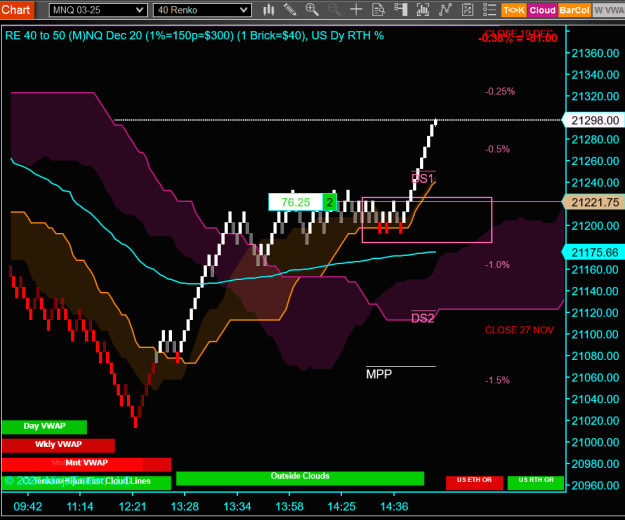Click the 13:28 time axis label
Screen dimensions: 625x520
pyautogui.click(x=185, y=506)
